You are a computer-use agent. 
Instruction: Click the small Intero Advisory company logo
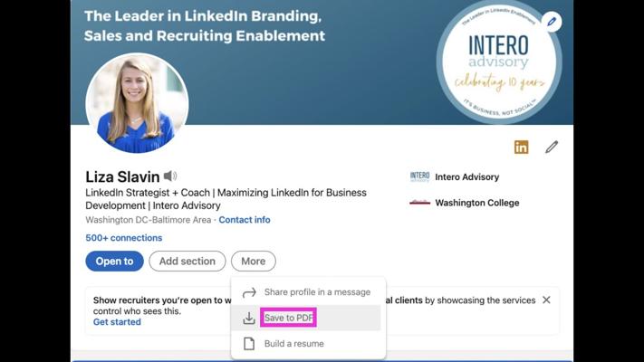(419, 177)
